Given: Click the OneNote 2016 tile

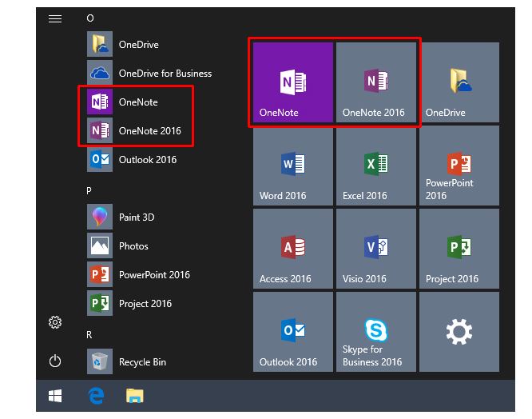Looking at the screenshot, I should 376,82.
